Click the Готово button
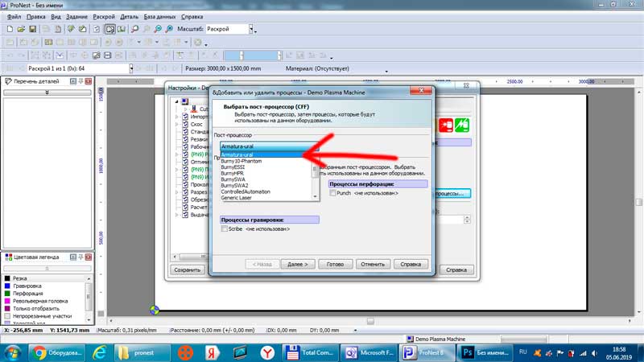The width and height of the screenshot is (644, 362). [x=335, y=265]
